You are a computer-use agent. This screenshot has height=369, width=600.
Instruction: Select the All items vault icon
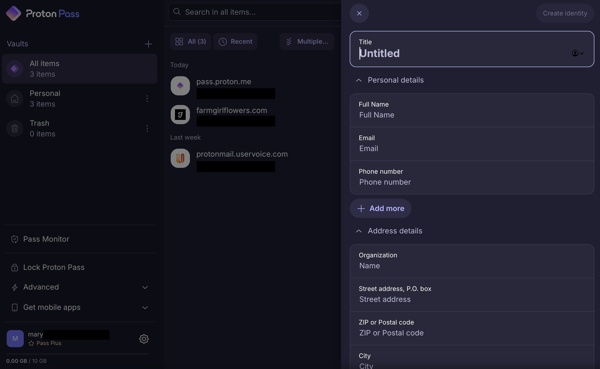[15, 69]
